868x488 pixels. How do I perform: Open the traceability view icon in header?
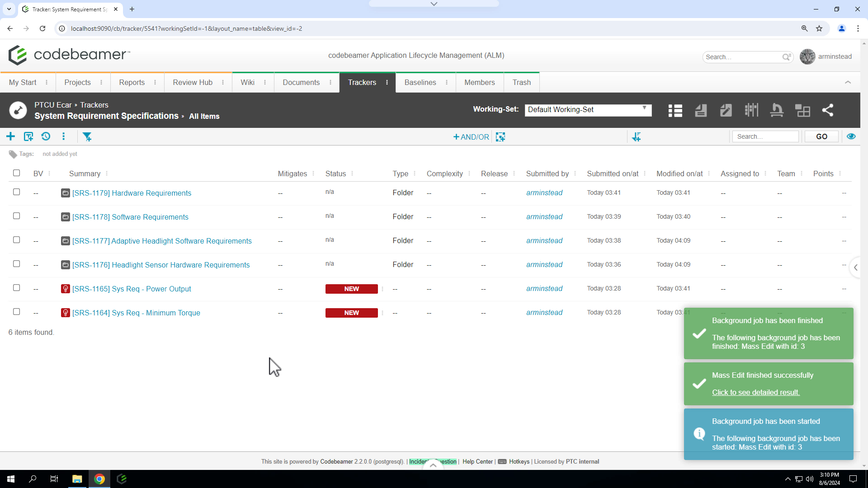point(777,110)
